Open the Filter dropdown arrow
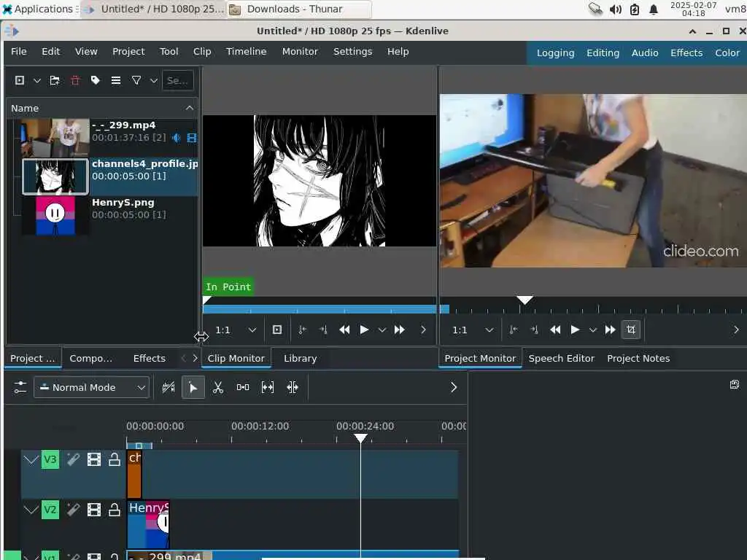 153,80
